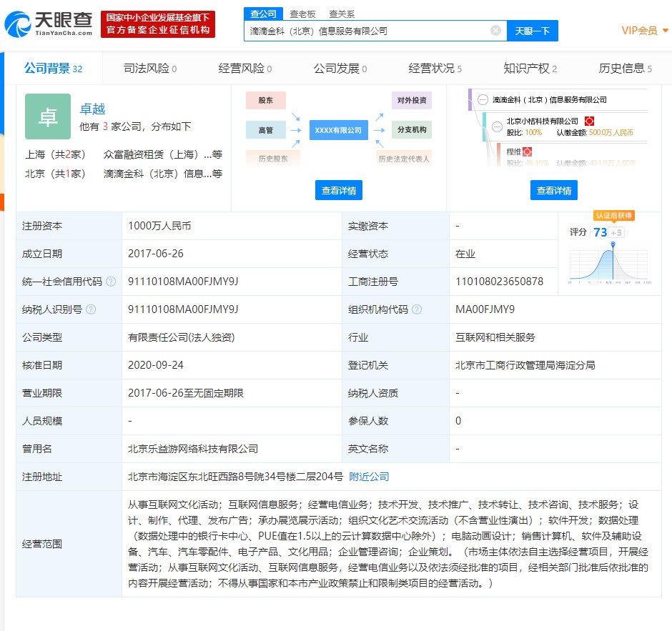Open the 司法风险 tab
Image resolution: width=672 pixels, height=631 pixels.
point(150,68)
